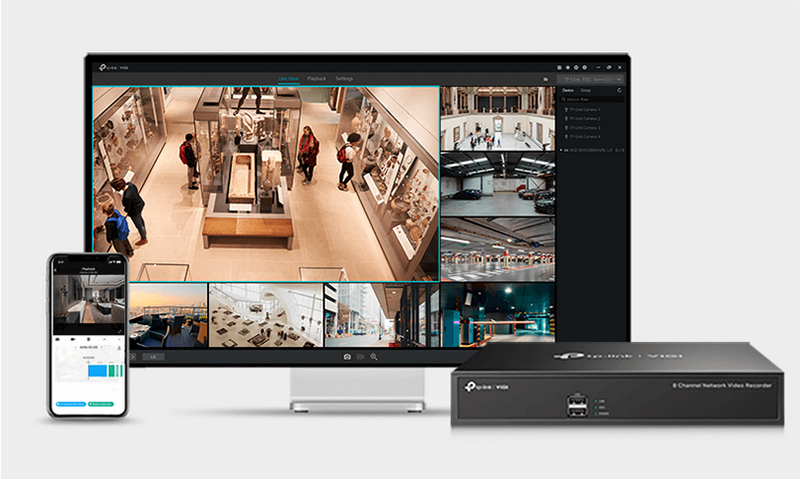Select the Group tab in side panel

(x=585, y=90)
